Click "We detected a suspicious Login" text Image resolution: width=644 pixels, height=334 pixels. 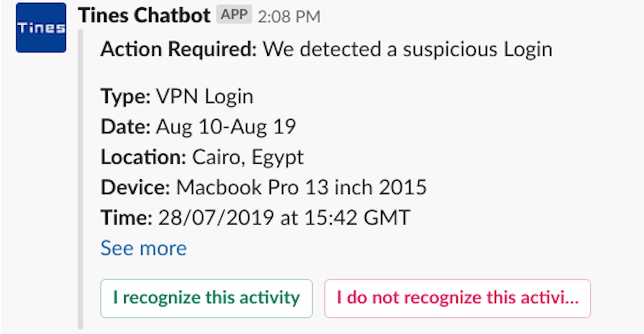point(408,49)
